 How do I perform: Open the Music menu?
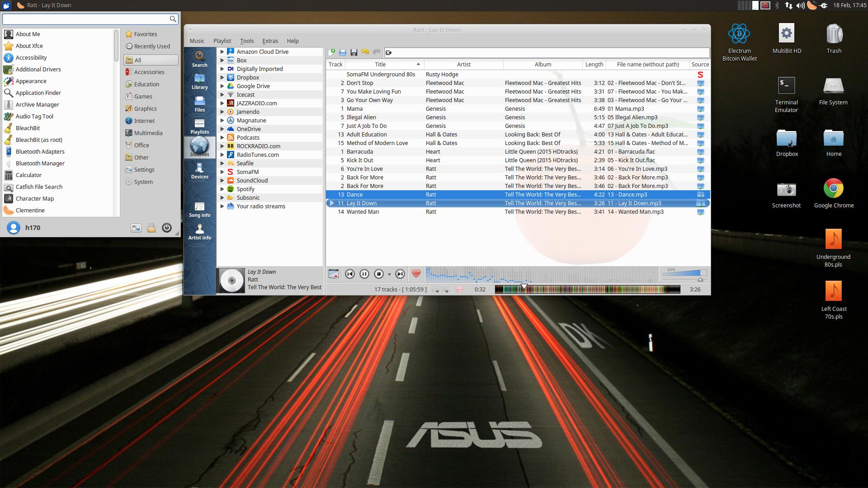tap(197, 41)
